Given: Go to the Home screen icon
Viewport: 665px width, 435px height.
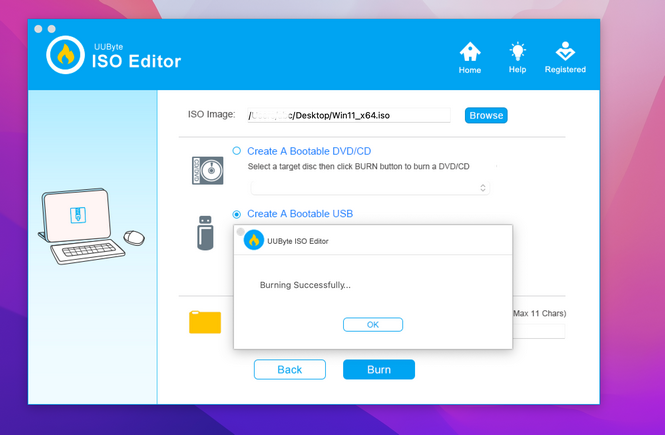Looking at the screenshot, I should point(470,52).
